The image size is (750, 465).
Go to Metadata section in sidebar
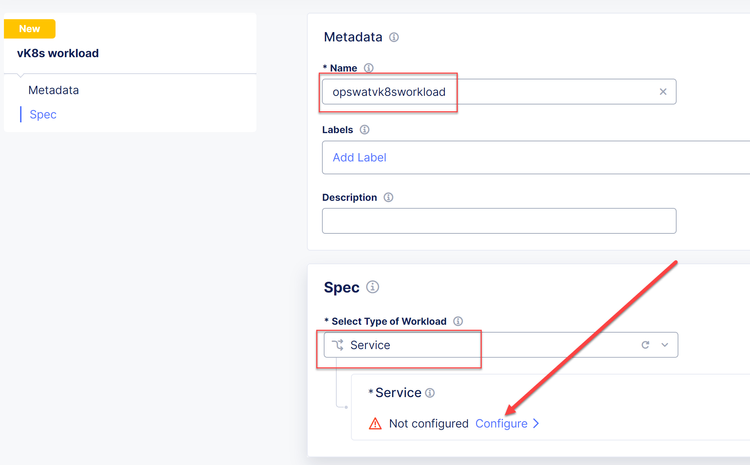(53, 90)
